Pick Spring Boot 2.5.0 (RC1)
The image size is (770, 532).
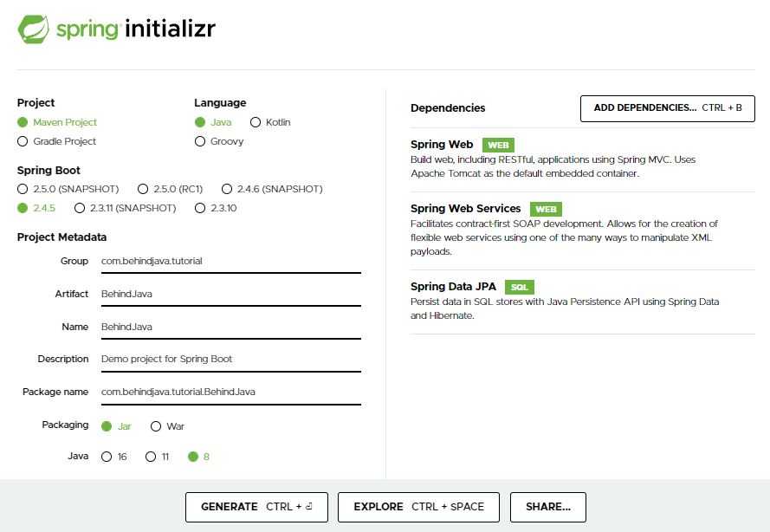tap(143, 189)
